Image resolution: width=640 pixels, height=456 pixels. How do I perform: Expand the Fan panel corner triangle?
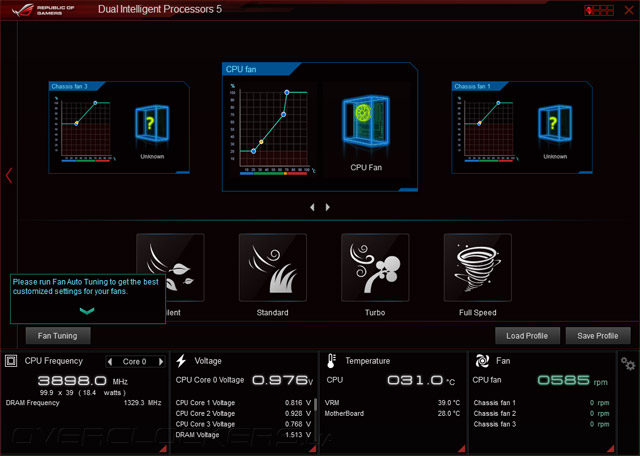pyautogui.click(x=610, y=449)
